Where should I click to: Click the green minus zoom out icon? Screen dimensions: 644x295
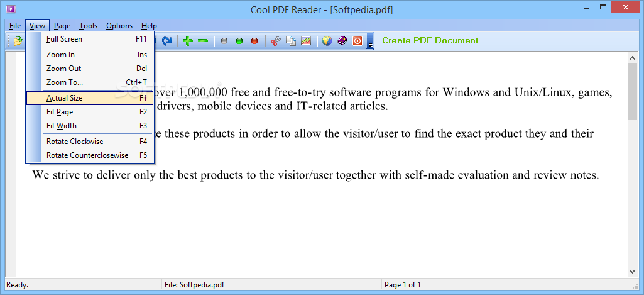tap(203, 41)
